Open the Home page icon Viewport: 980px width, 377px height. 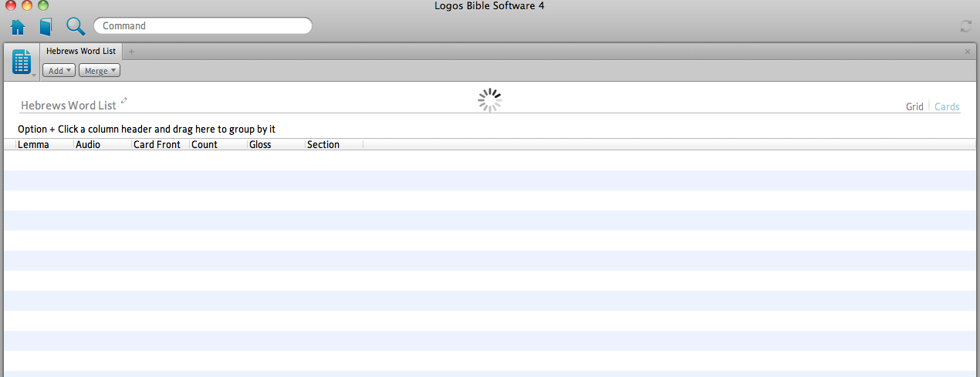point(18,26)
